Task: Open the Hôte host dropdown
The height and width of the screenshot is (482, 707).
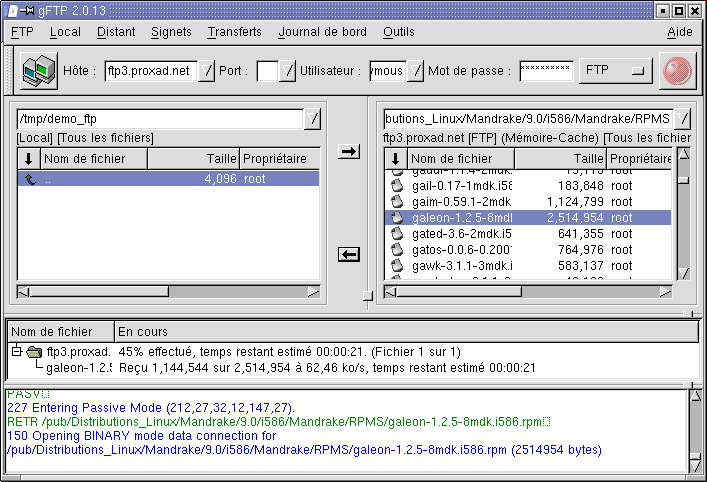Action: point(206,71)
